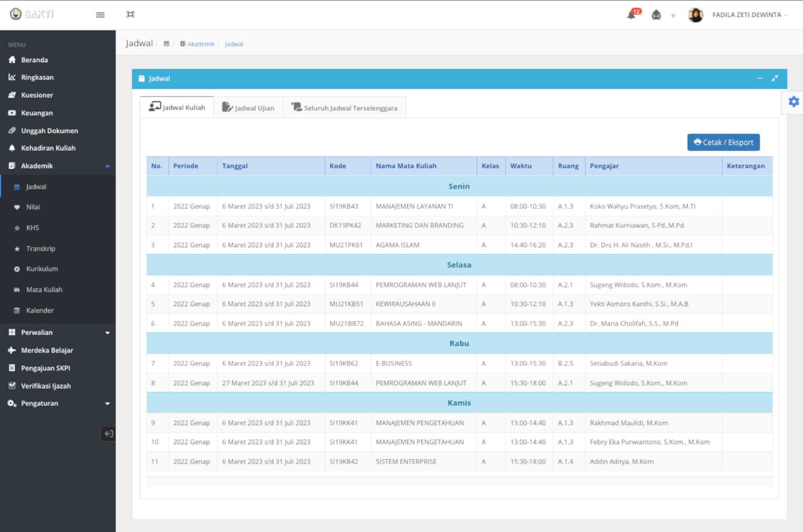This screenshot has width=803, height=532.
Task: Open the Seluruh Jadwal Terselenggara tab
Action: point(344,107)
